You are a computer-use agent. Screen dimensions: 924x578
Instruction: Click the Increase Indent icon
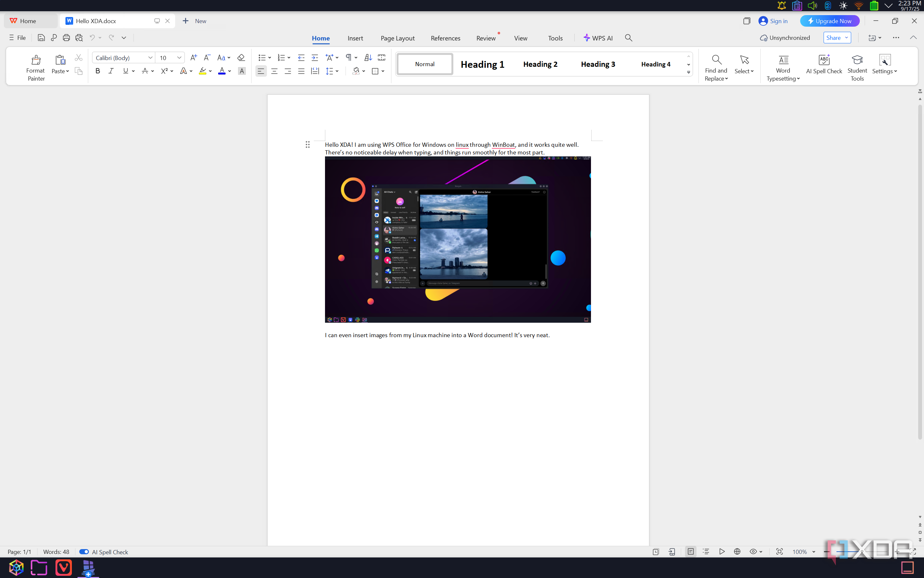click(x=315, y=58)
